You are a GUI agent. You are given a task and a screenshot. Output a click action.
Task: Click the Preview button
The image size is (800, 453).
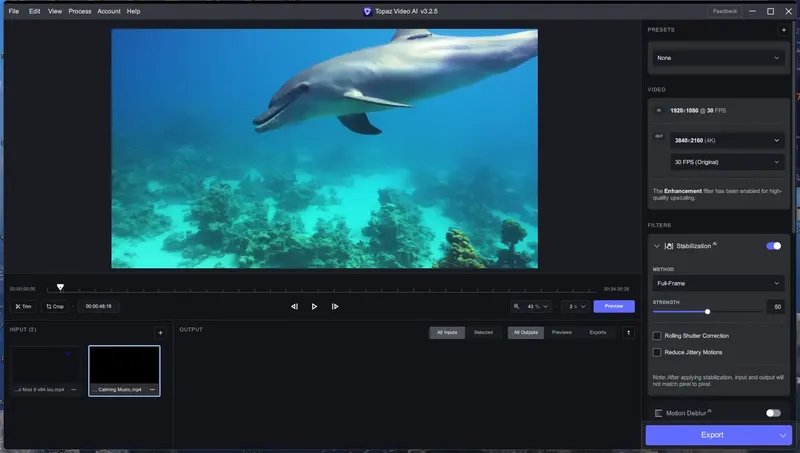click(x=614, y=306)
